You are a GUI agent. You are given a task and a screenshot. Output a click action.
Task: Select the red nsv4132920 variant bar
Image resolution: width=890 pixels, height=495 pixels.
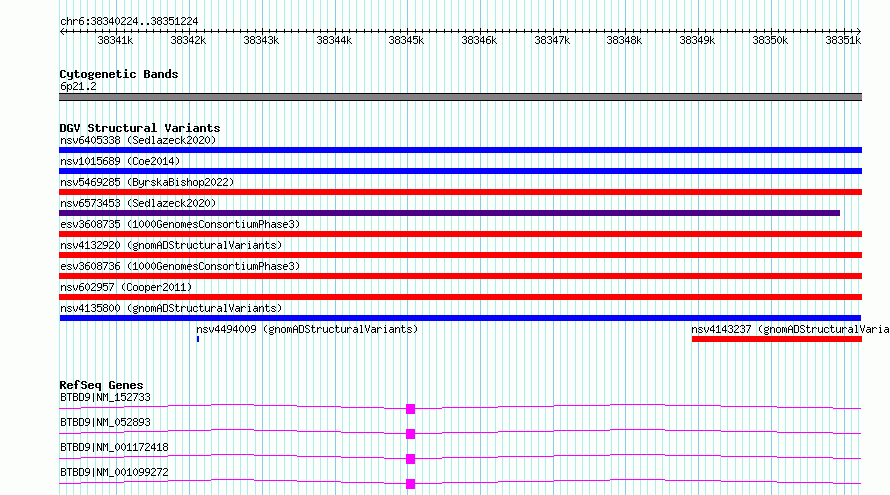(x=460, y=255)
